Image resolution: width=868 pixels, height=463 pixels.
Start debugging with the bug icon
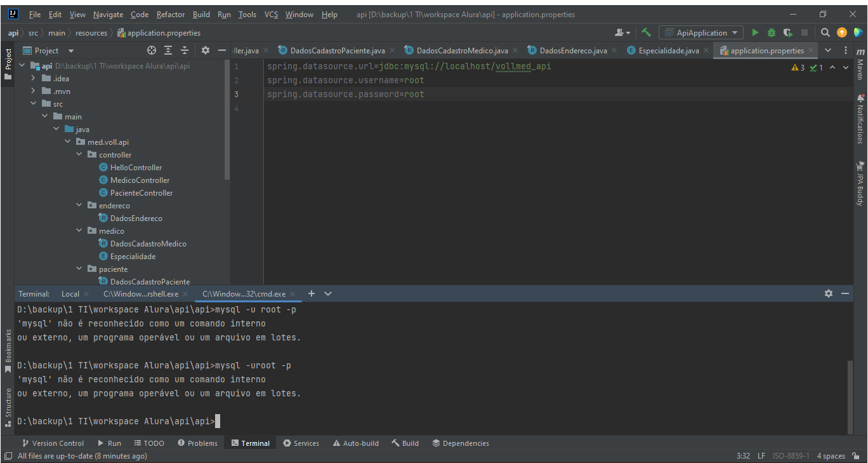[772, 32]
